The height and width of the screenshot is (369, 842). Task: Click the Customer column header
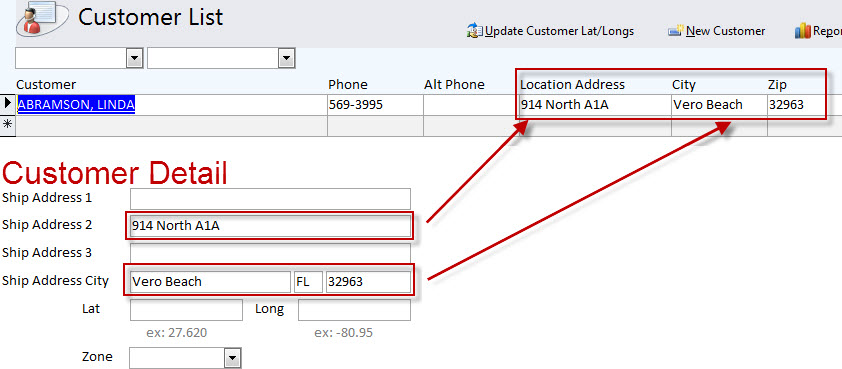(x=46, y=85)
